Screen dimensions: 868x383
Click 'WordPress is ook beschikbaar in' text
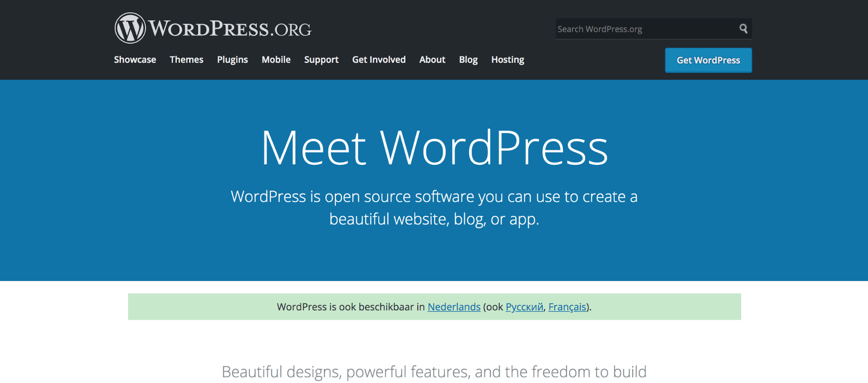351,307
